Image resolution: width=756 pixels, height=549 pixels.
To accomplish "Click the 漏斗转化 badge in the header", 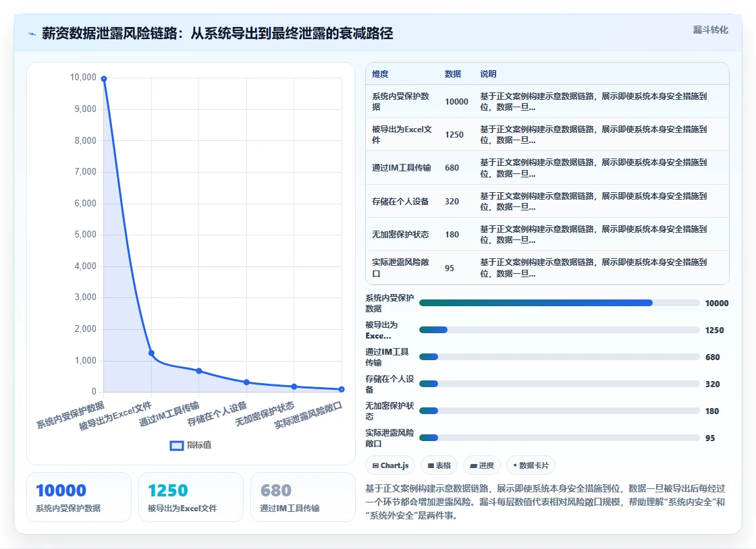I will (x=710, y=30).
